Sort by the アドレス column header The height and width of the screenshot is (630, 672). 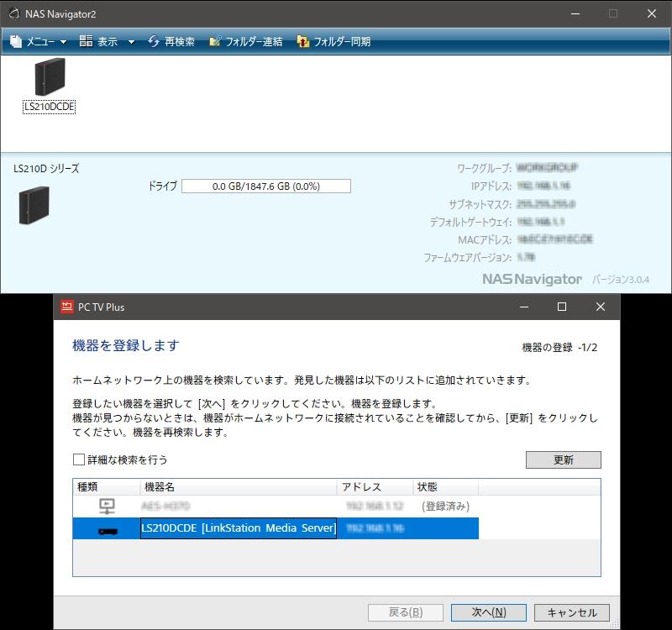[x=375, y=487]
